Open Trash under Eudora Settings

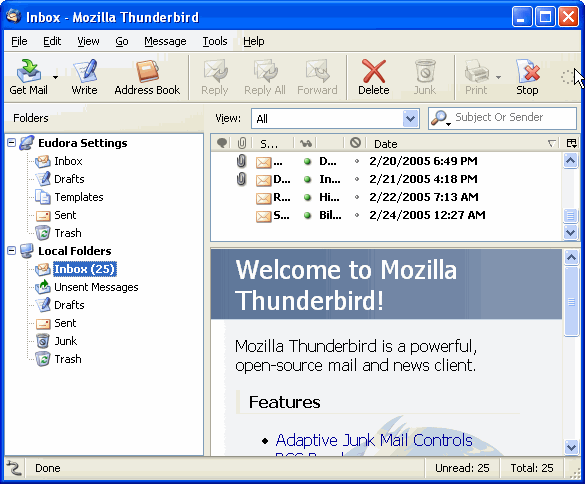pos(68,233)
